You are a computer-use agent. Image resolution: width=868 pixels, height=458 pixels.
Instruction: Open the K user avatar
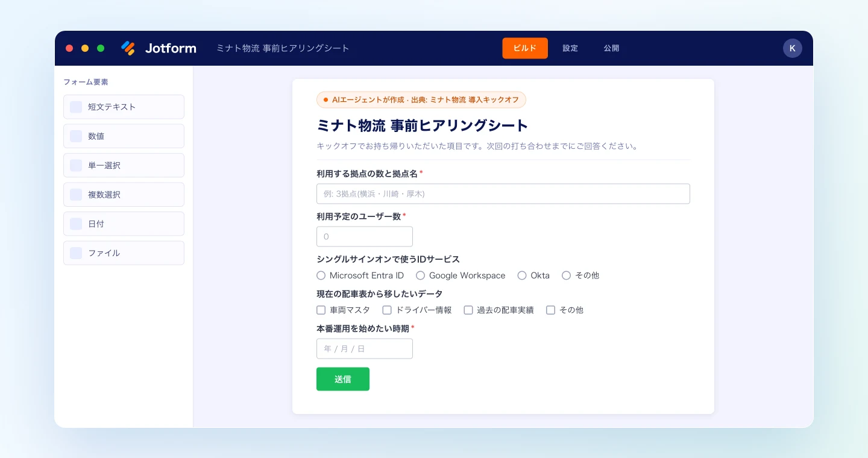click(x=792, y=48)
